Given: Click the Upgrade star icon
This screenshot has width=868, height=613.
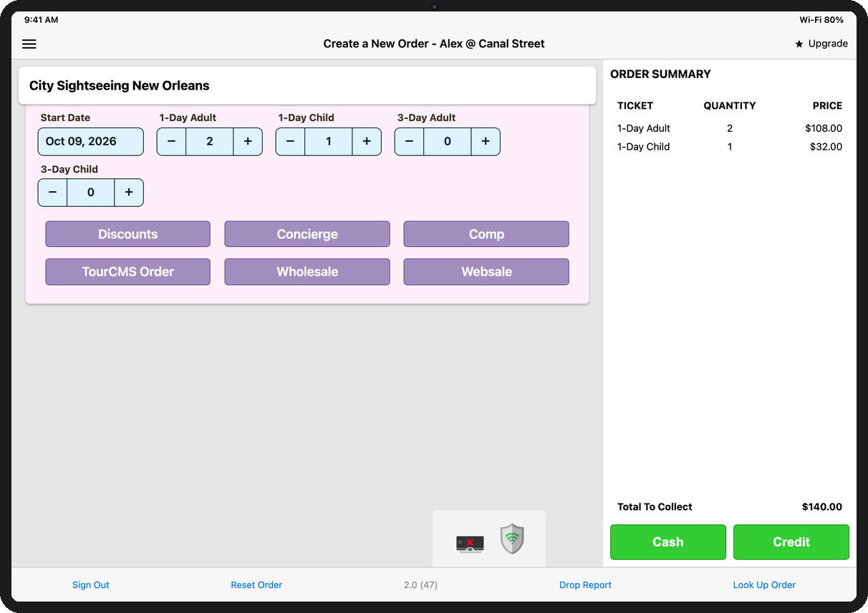Looking at the screenshot, I should coord(799,44).
